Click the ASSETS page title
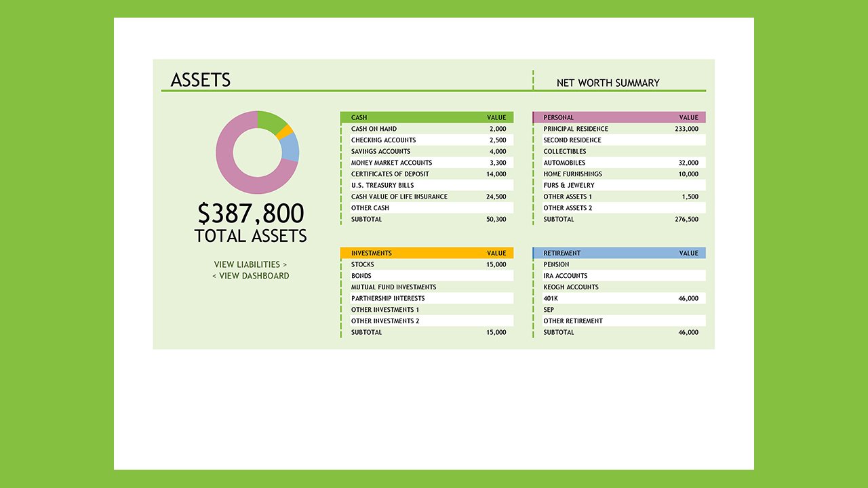The height and width of the screenshot is (488, 868). tap(201, 80)
